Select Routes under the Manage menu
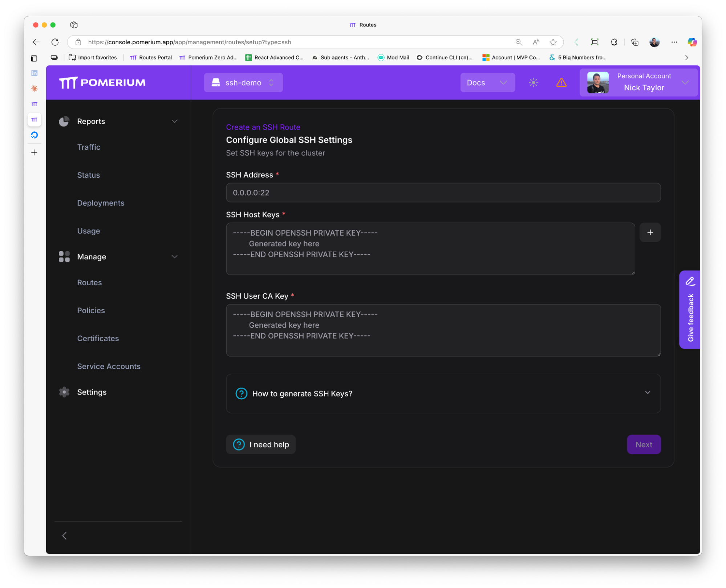The width and height of the screenshot is (726, 588). tap(89, 282)
